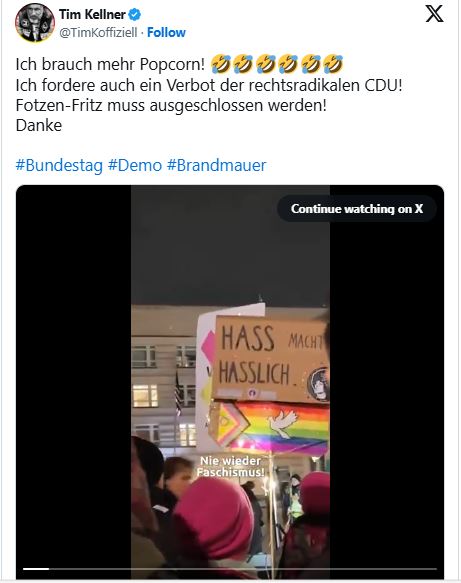The image size is (461, 583).
Task: Click the first laughing emoji
Action: tap(220, 64)
